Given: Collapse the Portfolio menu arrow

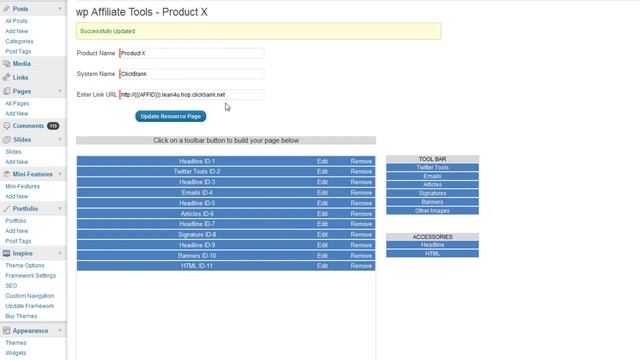Looking at the screenshot, I should tap(60, 209).
